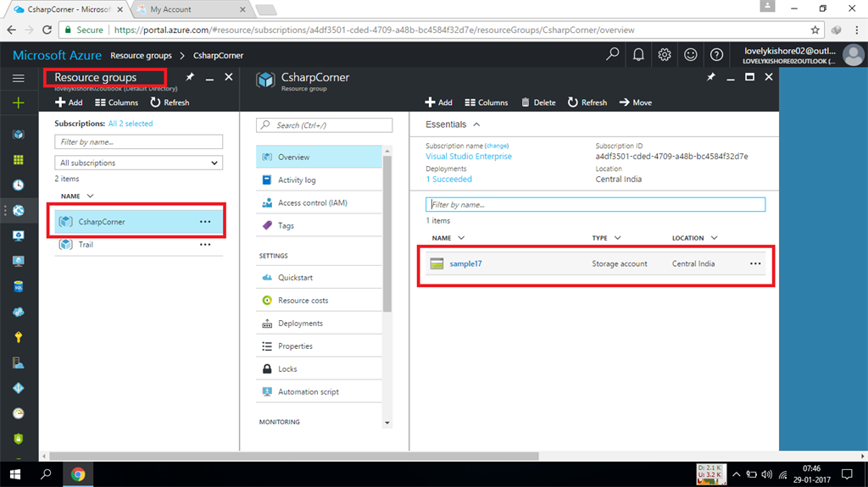This screenshot has width=868, height=487.
Task: Click the 1 Succeeded deployments link
Action: pyautogui.click(x=449, y=180)
